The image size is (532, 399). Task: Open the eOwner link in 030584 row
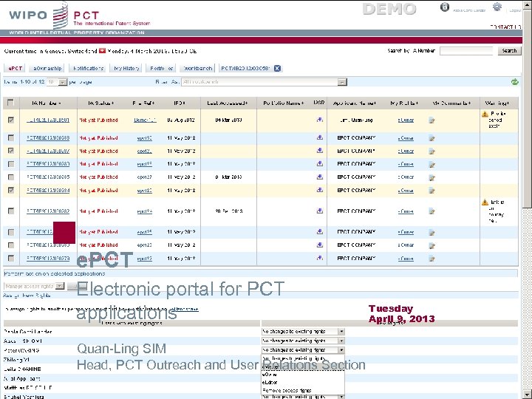coord(406,191)
